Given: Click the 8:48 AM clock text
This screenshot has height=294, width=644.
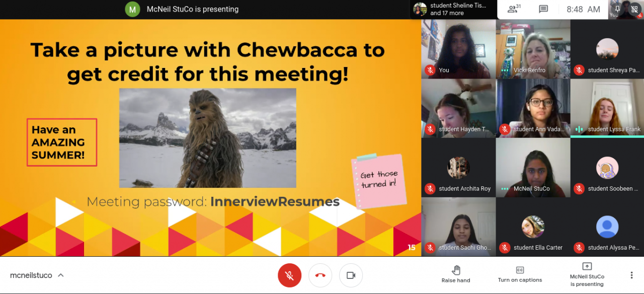Looking at the screenshot, I should tap(583, 9).
